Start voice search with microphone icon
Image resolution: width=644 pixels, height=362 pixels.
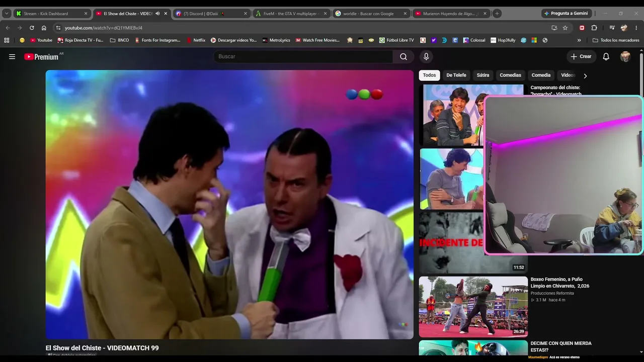tap(426, 57)
